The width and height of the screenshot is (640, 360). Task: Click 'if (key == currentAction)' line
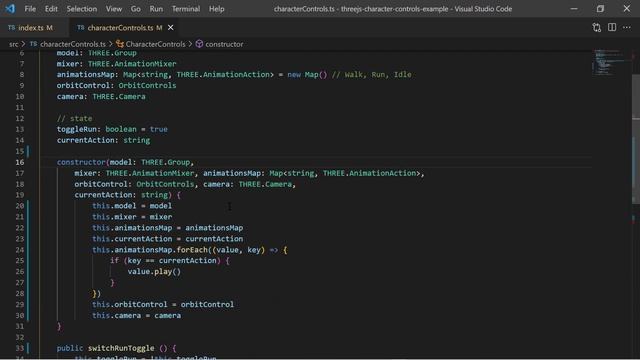click(169, 261)
